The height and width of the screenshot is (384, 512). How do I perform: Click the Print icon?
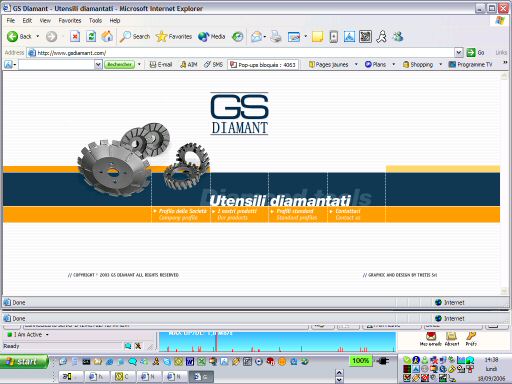tap(276, 36)
